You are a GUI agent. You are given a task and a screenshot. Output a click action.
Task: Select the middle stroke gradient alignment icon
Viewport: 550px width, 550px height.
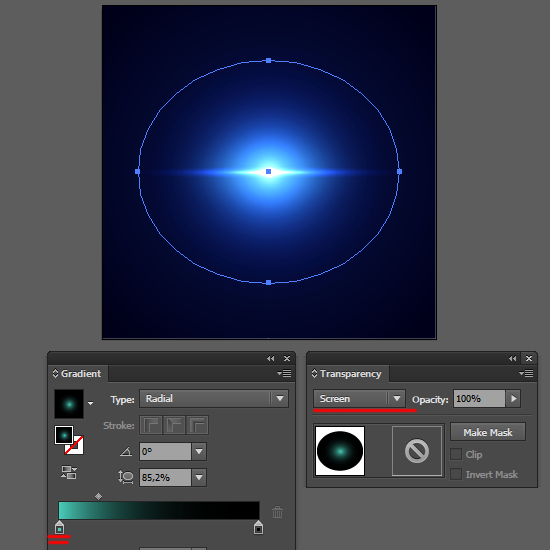point(174,425)
